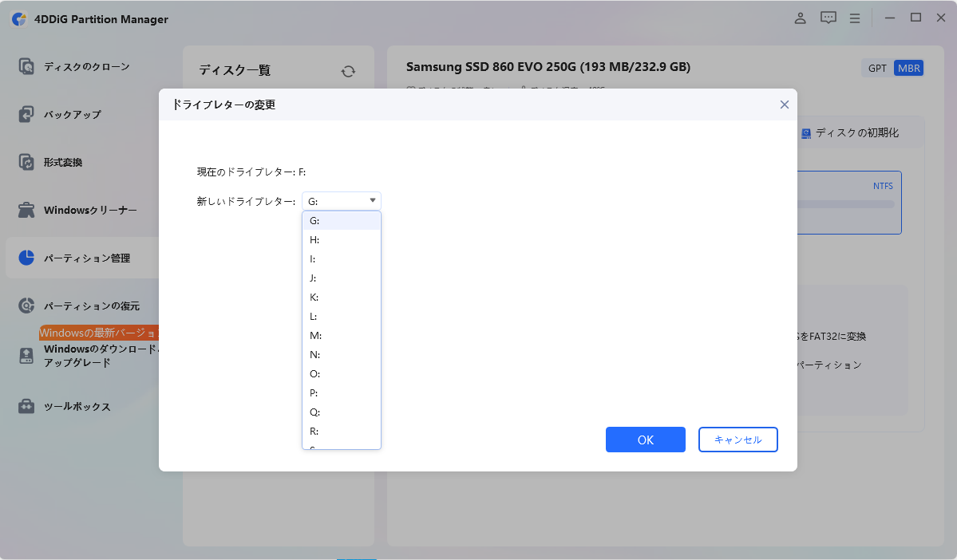Minimize the 4DDiG window

tap(890, 18)
